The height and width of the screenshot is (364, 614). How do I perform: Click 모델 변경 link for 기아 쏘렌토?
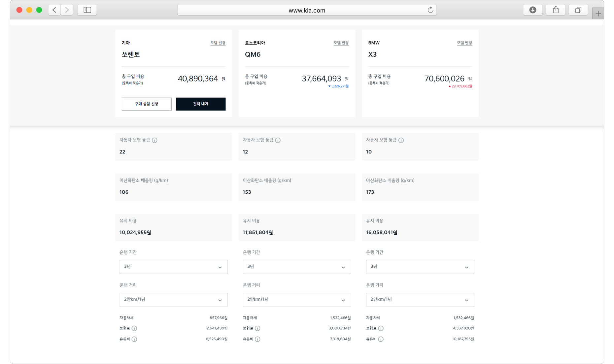point(218,43)
